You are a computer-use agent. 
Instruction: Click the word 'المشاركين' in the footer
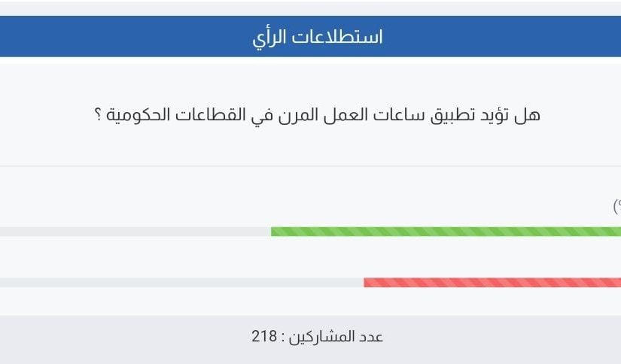(321, 337)
